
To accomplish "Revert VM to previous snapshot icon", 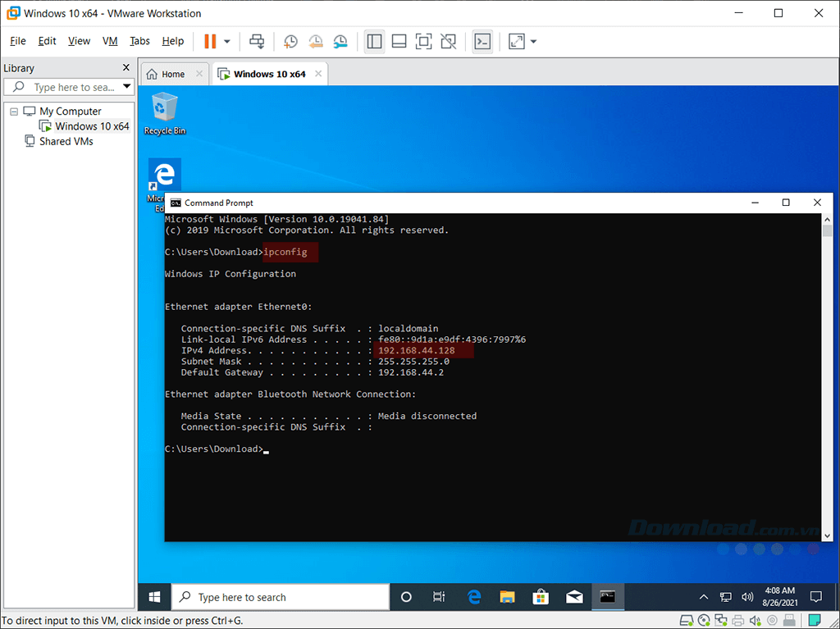I will [x=315, y=41].
